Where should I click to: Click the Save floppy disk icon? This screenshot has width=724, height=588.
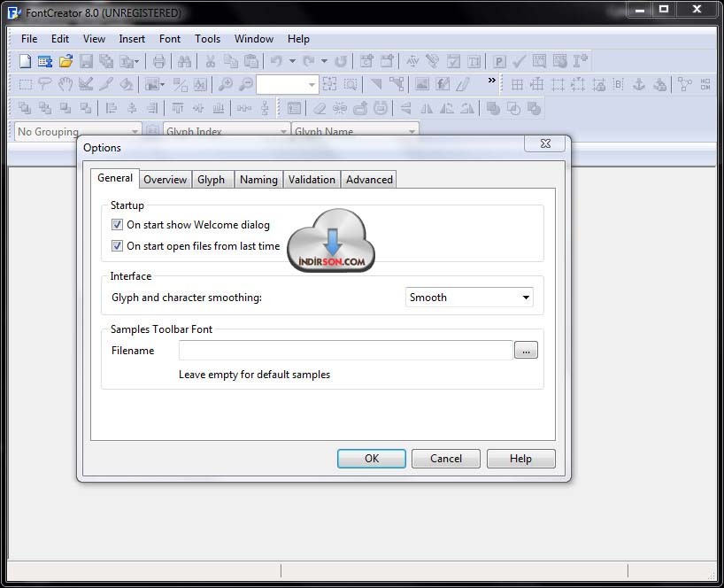(x=87, y=60)
